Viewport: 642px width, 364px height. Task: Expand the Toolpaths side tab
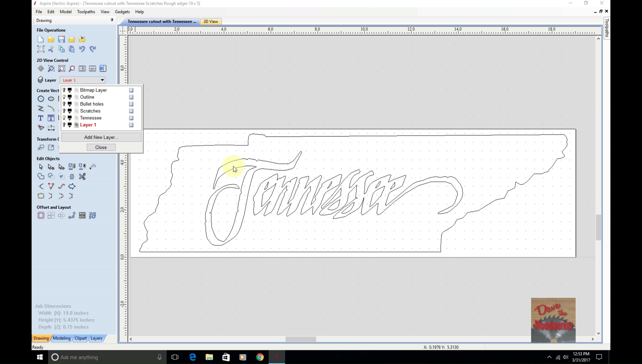point(607,28)
